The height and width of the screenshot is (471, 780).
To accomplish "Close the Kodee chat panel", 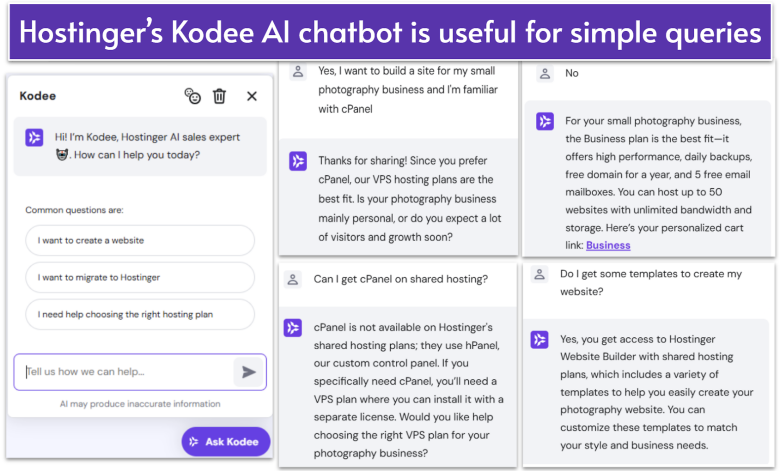I will [252, 96].
